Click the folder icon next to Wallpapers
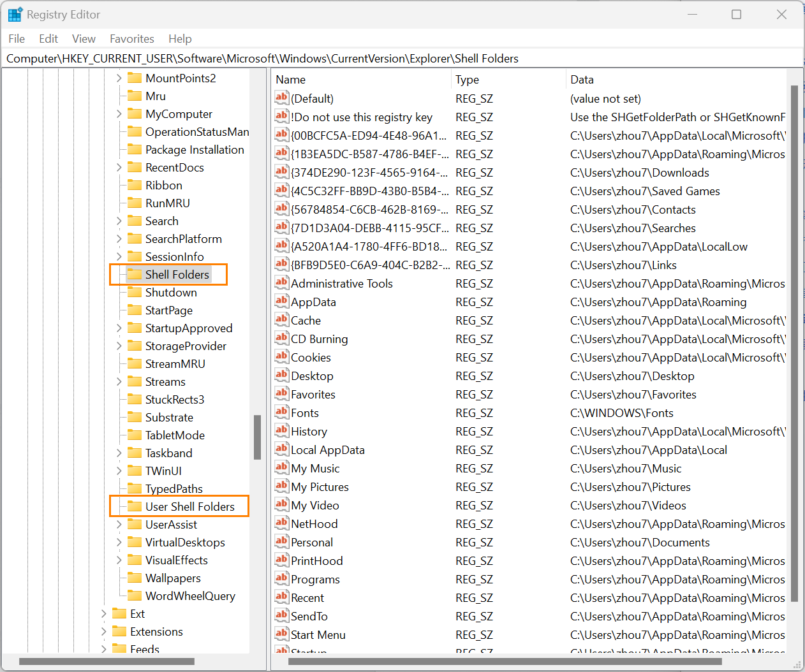 [135, 578]
